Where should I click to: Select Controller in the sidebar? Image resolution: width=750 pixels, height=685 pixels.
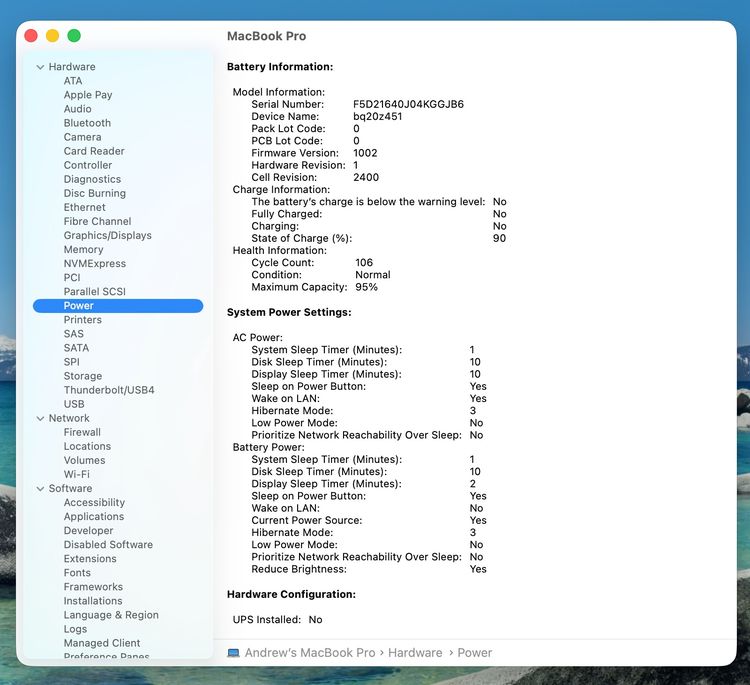pyautogui.click(x=88, y=165)
